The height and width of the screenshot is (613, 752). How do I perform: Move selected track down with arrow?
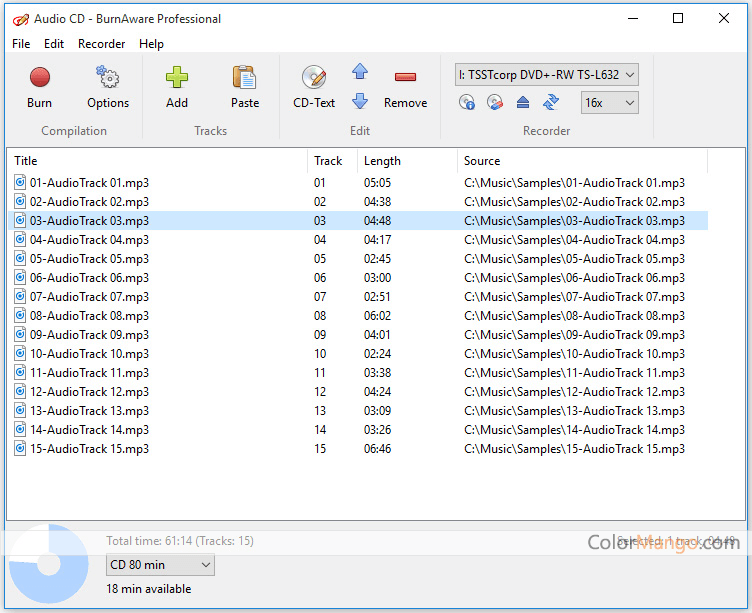pos(360,101)
